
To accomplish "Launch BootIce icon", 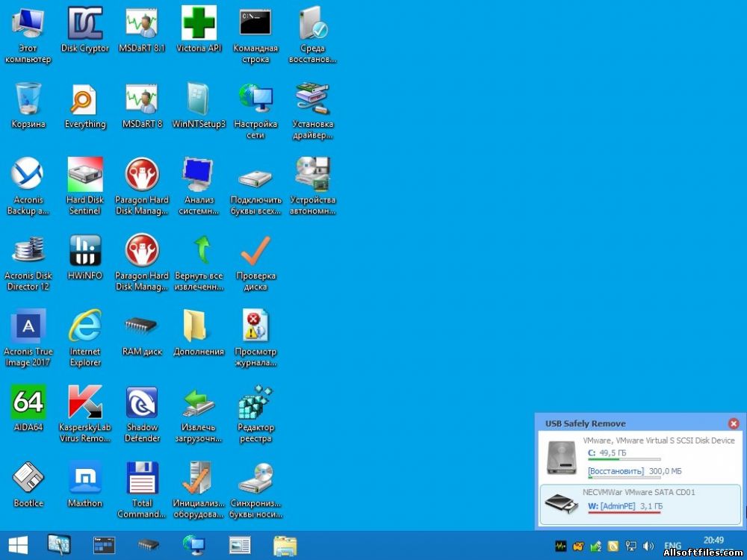I will (x=28, y=485).
